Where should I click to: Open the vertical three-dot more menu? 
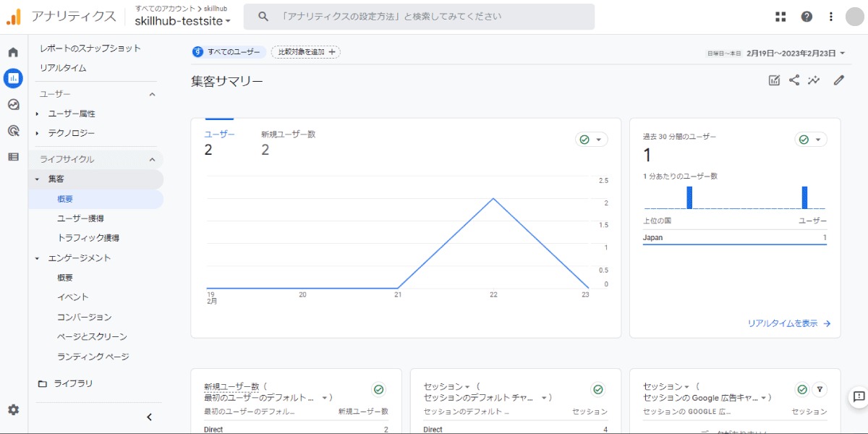tap(830, 16)
